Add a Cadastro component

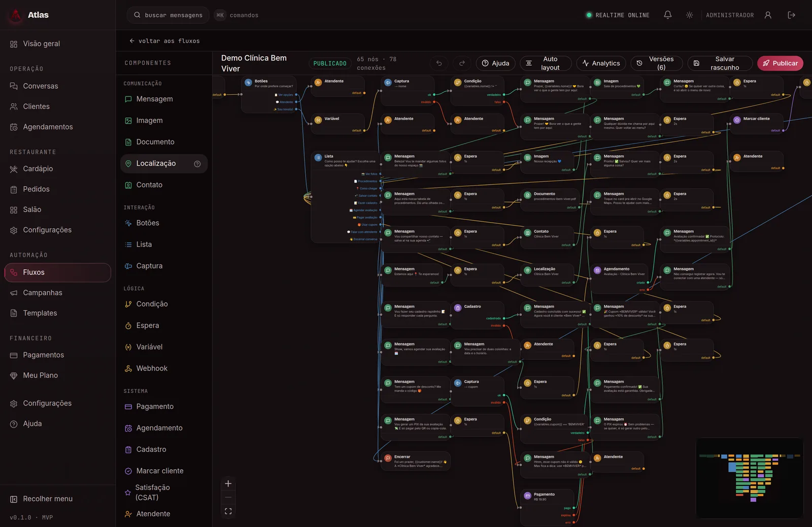pyautogui.click(x=164, y=449)
